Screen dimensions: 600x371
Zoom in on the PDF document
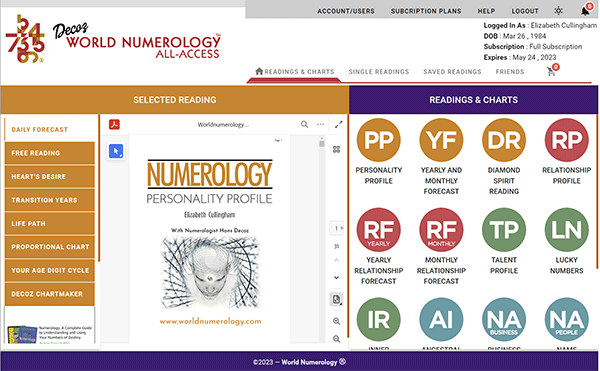336,321
